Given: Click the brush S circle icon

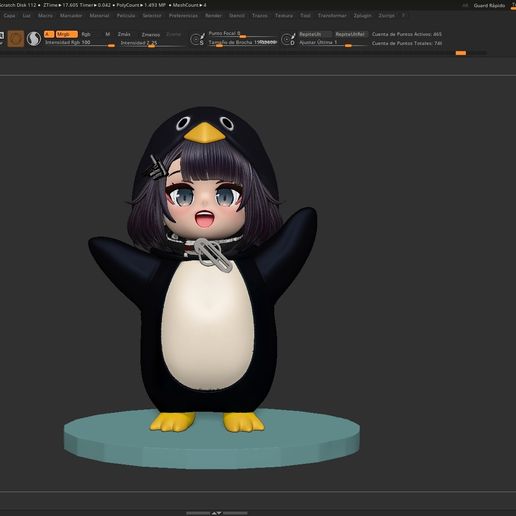Looking at the screenshot, I should tap(197, 39).
